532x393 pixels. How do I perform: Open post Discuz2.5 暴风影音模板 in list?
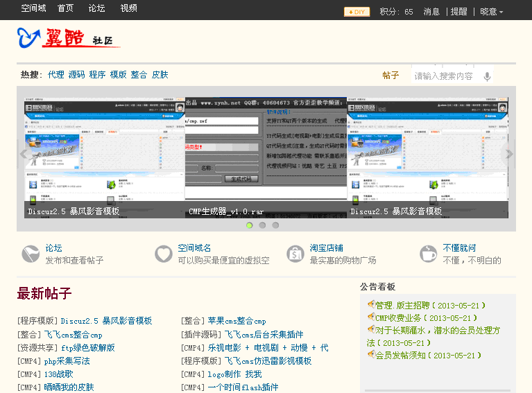point(106,321)
